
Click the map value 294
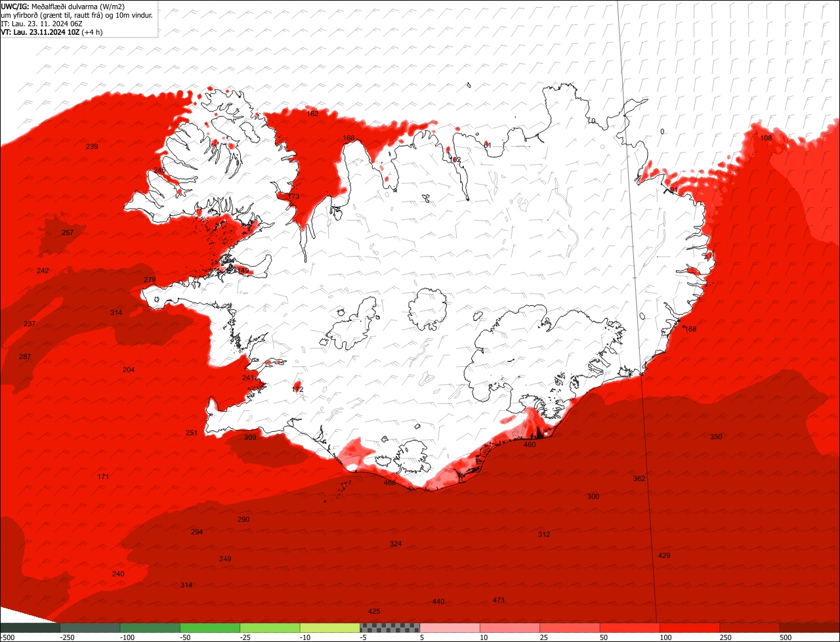[197, 532]
